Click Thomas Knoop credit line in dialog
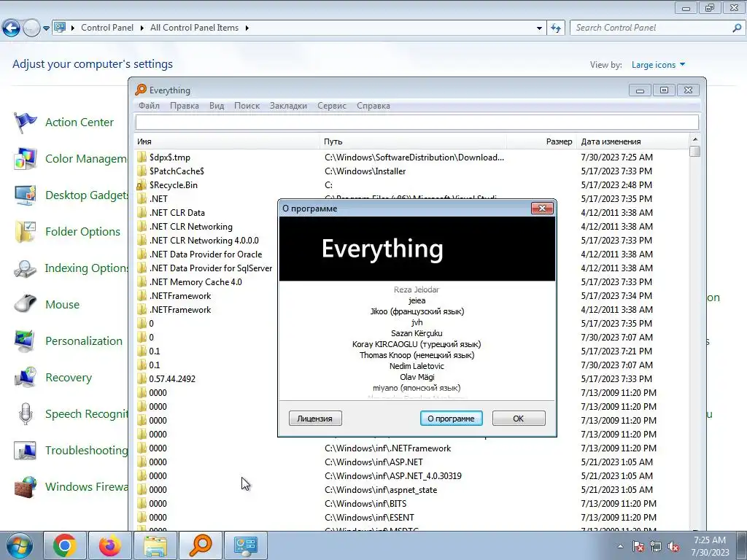The height and width of the screenshot is (560, 747). (x=417, y=355)
